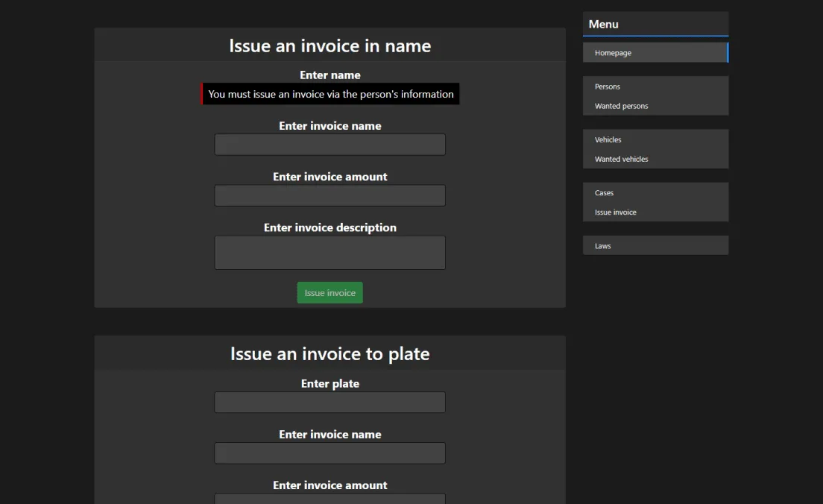Click invoice amount field in name form
The width and height of the screenshot is (823, 504).
click(329, 195)
